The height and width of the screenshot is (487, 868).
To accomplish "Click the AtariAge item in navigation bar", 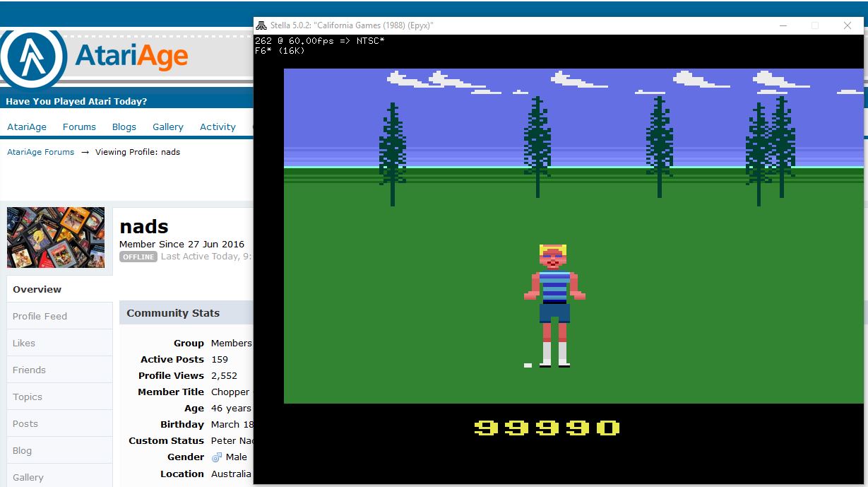I will pyautogui.click(x=27, y=127).
